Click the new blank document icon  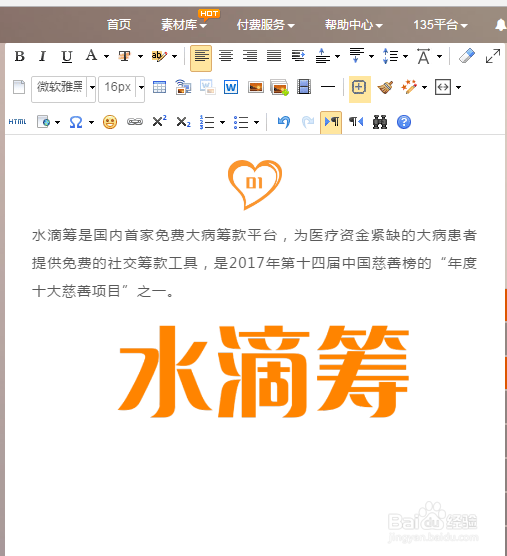click(19, 87)
